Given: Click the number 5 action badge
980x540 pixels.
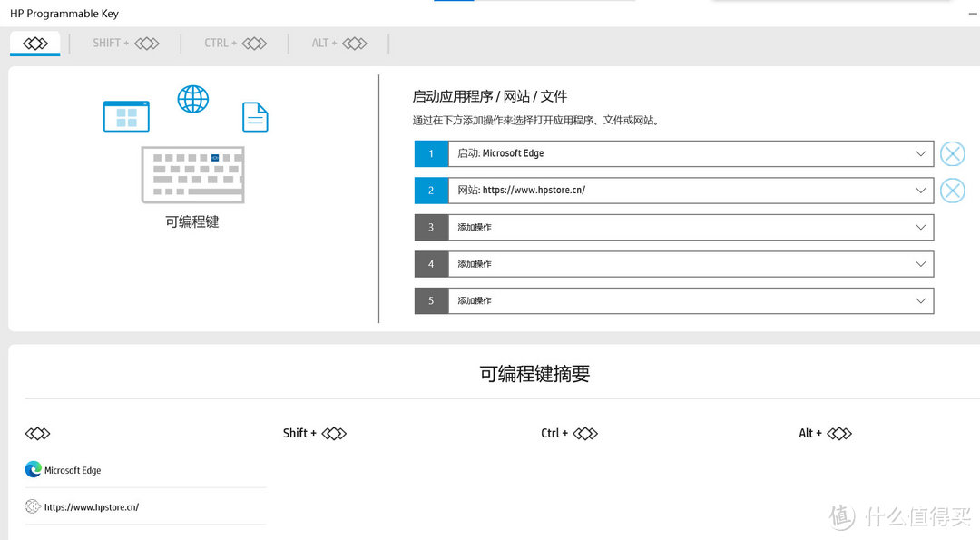Looking at the screenshot, I should click(431, 301).
